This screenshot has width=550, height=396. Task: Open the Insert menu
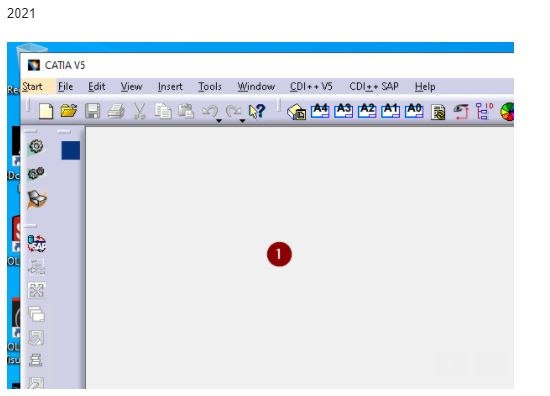point(170,87)
